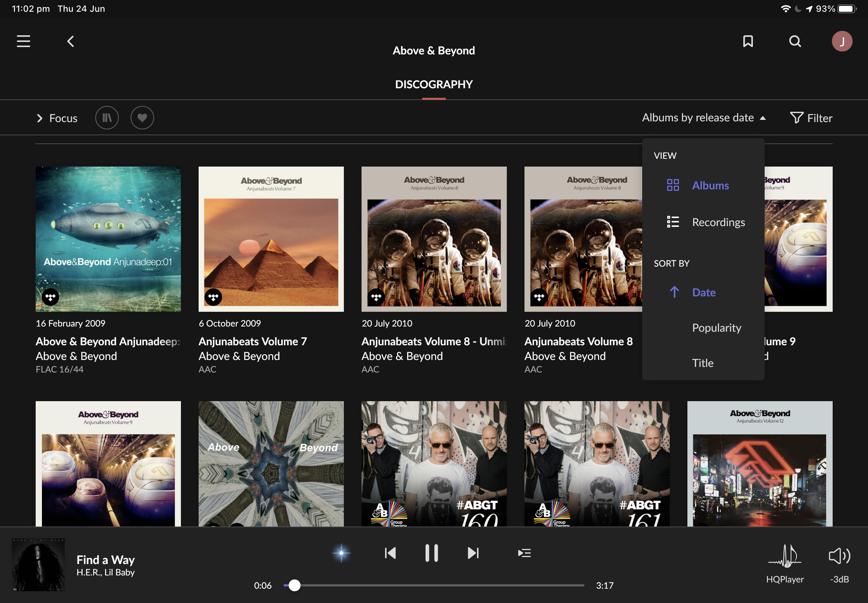Open Anjunabeats Volume 8 - Unmixed title
The image size is (868, 603).
pyautogui.click(x=434, y=342)
